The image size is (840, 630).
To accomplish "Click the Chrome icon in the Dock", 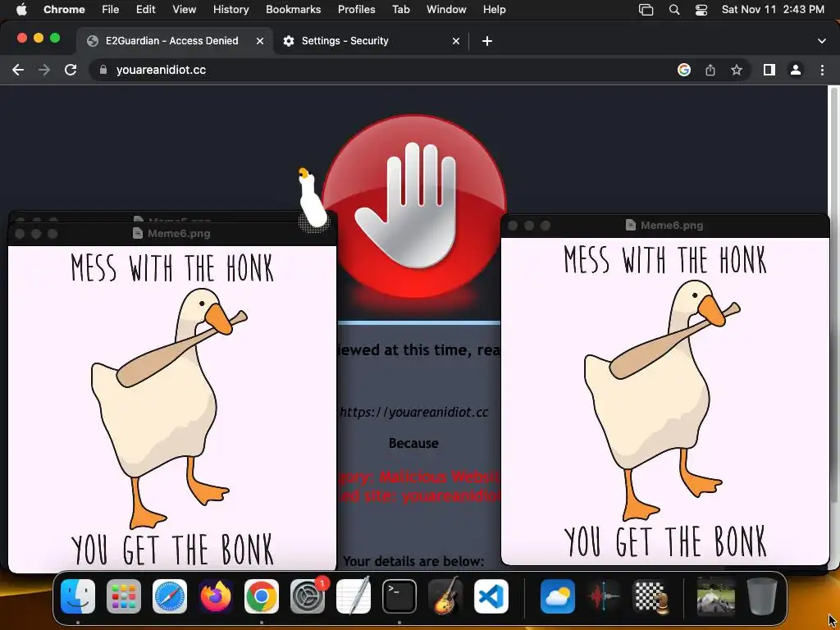I will pyautogui.click(x=262, y=596).
